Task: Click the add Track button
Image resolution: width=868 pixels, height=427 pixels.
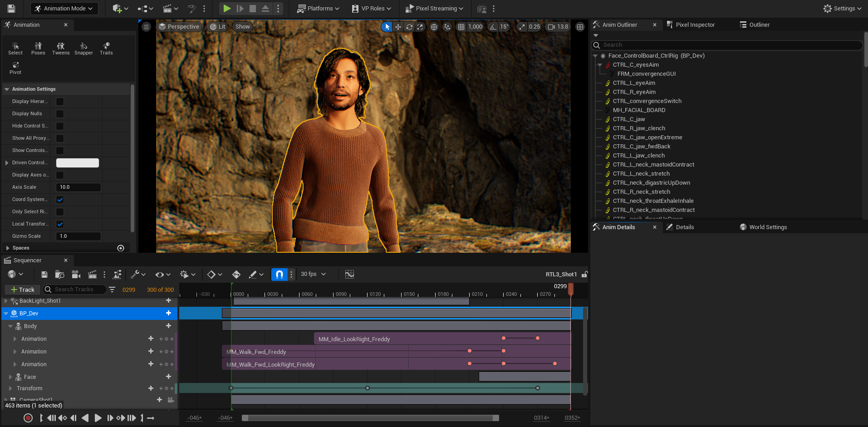Action: pyautogui.click(x=22, y=290)
